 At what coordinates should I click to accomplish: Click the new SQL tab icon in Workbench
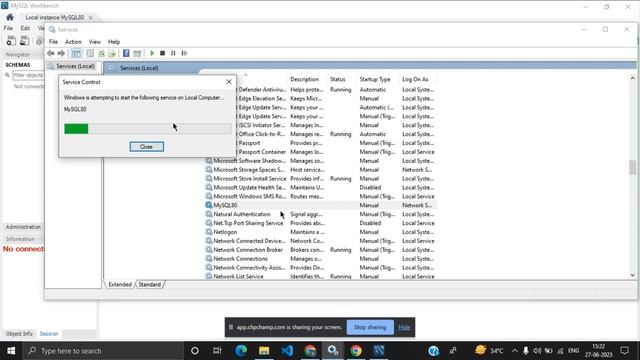[x=11, y=41]
